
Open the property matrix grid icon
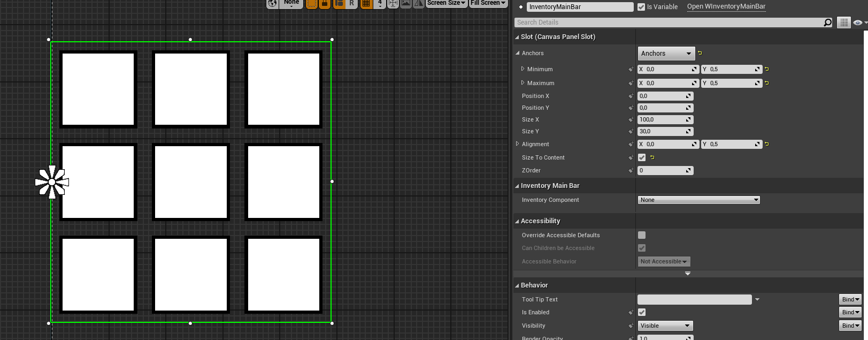(843, 22)
